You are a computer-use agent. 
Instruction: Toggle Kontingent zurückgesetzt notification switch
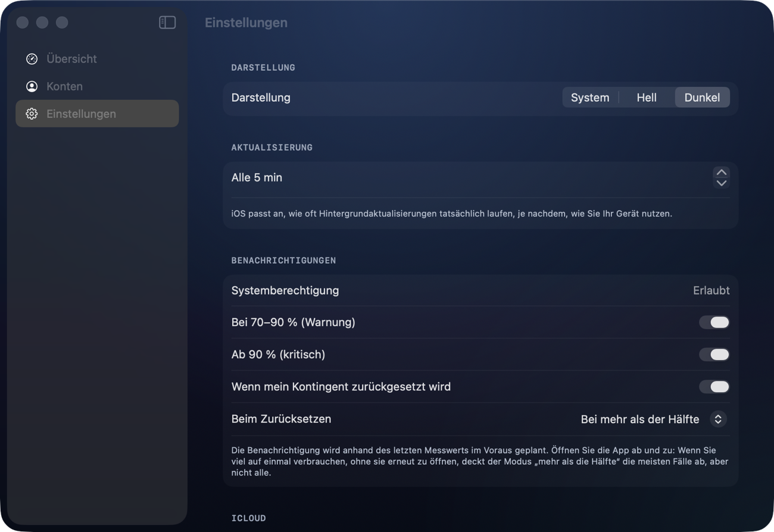pos(714,387)
